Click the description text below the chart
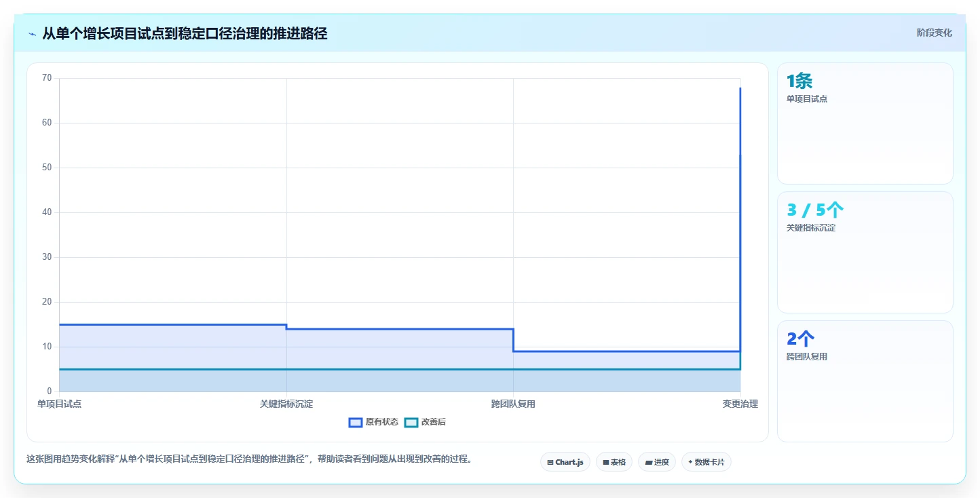980x498 pixels. coord(249,459)
